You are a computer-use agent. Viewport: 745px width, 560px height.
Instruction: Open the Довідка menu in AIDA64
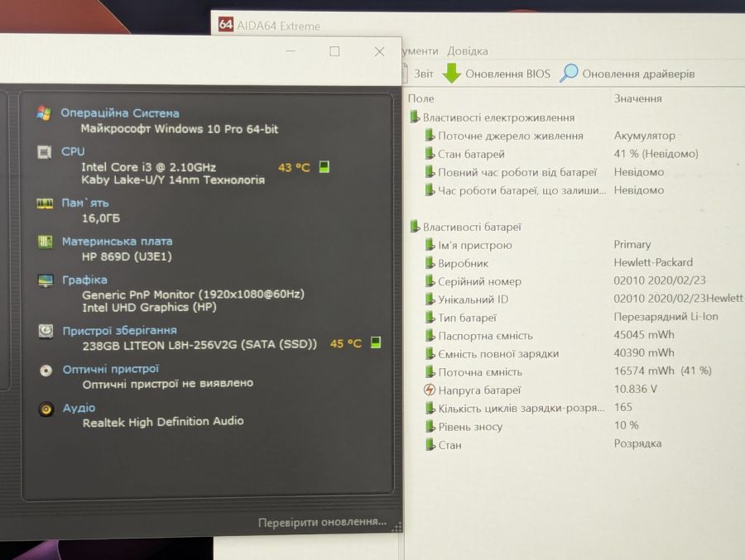[468, 50]
